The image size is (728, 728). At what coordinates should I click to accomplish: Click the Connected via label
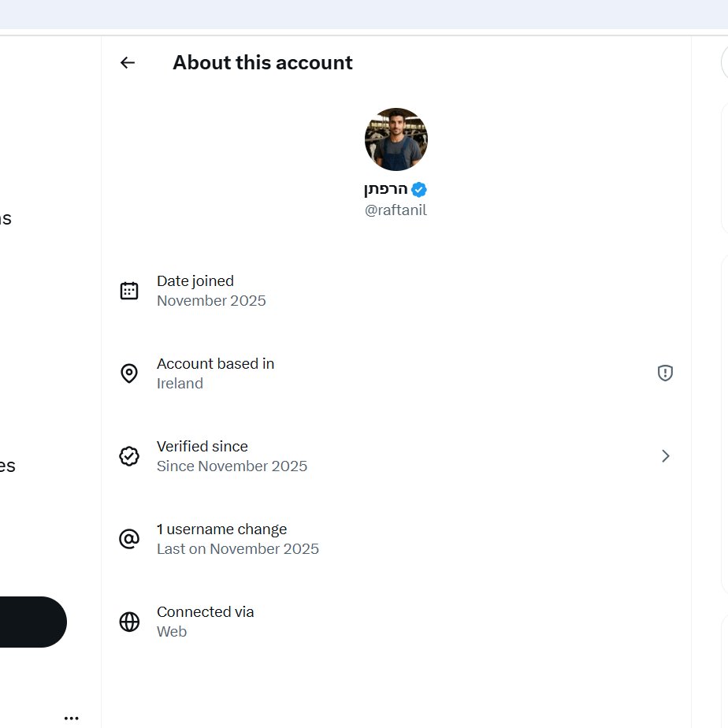[205, 612]
